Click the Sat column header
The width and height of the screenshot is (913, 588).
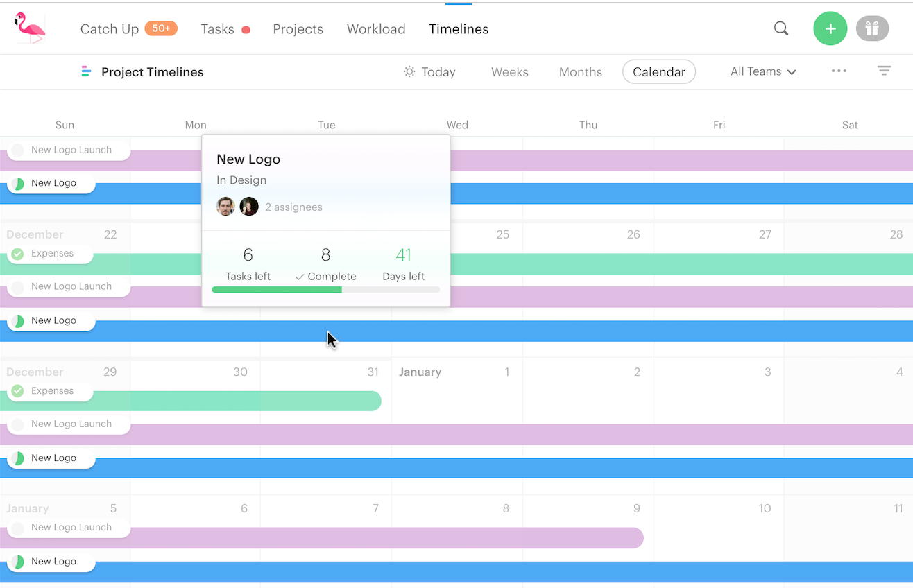[x=850, y=125]
